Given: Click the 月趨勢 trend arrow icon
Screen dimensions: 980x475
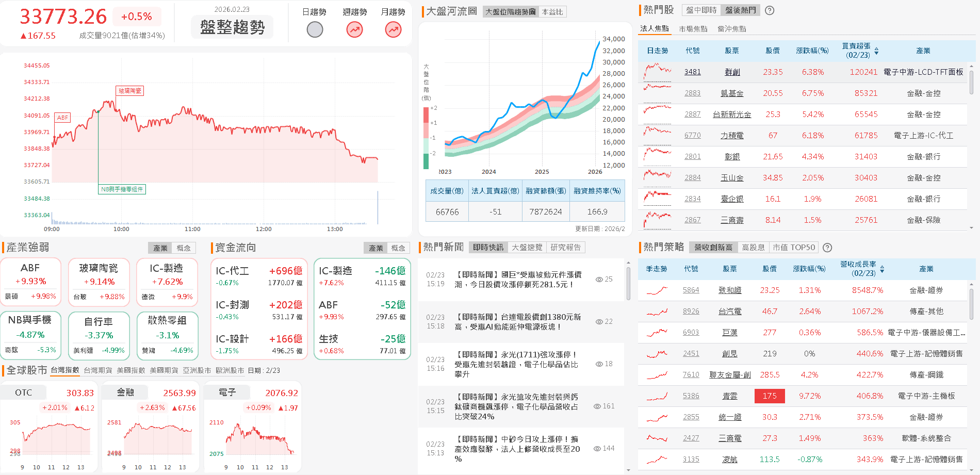Looking at the screenshot, I should (393, 29).
